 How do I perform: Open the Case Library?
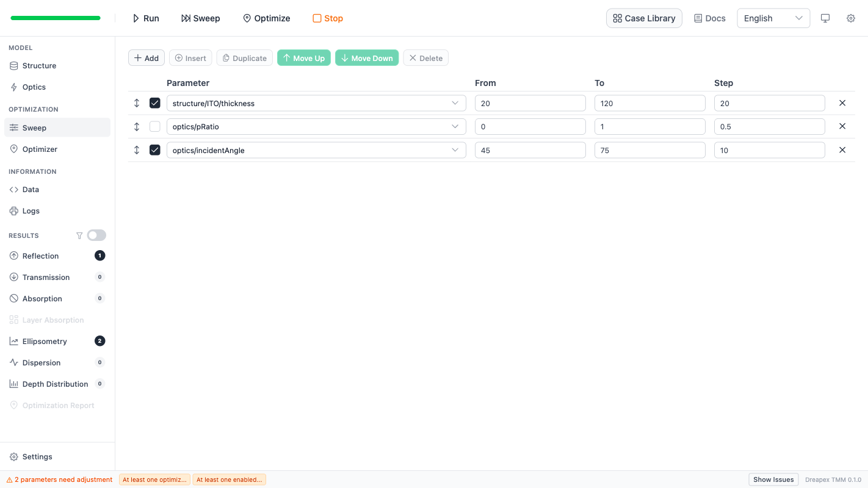[643, 18]
